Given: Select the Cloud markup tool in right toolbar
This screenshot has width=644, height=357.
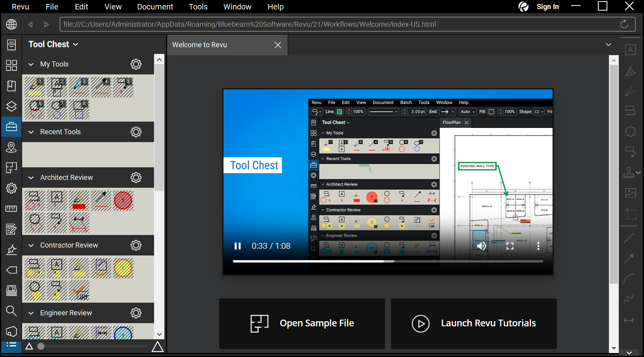Looking at the screenshot, I should [631, 131].
